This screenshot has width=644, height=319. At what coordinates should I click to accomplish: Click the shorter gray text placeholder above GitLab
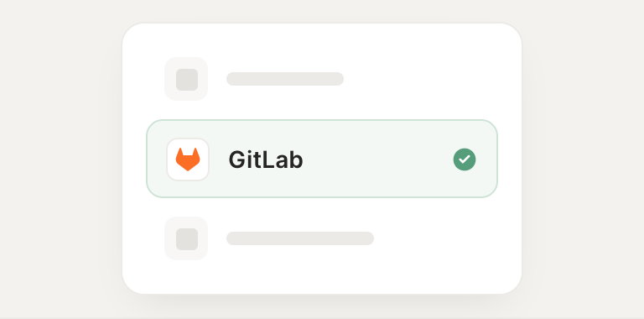click(285, 79)
